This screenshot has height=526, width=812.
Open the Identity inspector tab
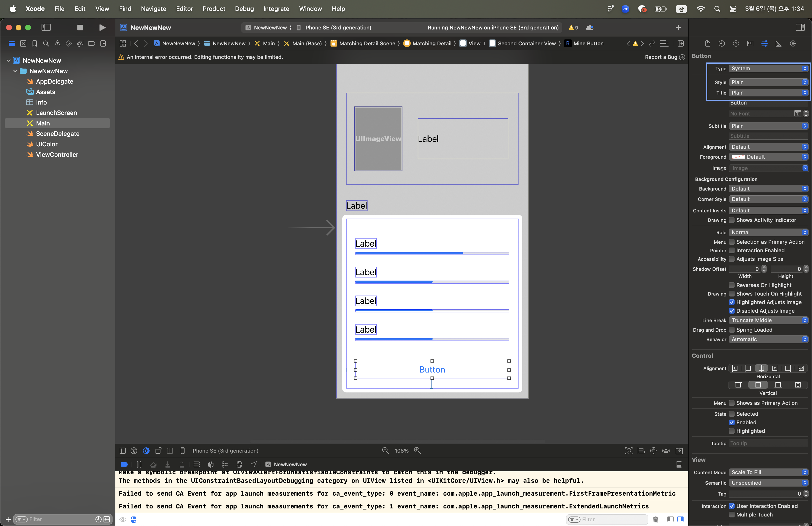[x=750, y=43]
